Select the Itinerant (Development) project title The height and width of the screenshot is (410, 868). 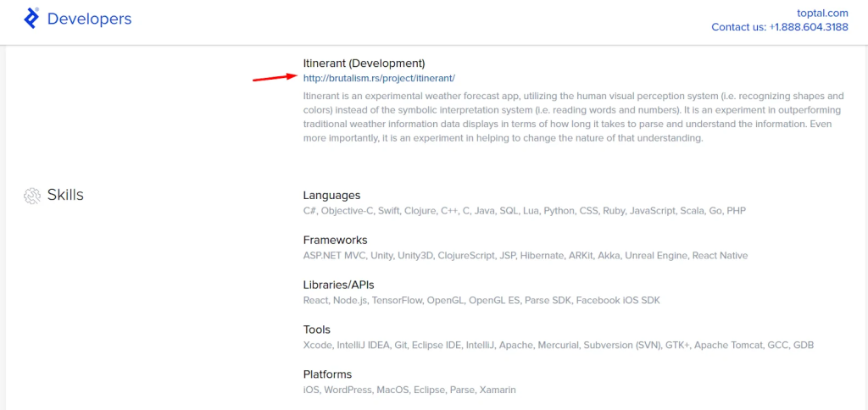364,63
